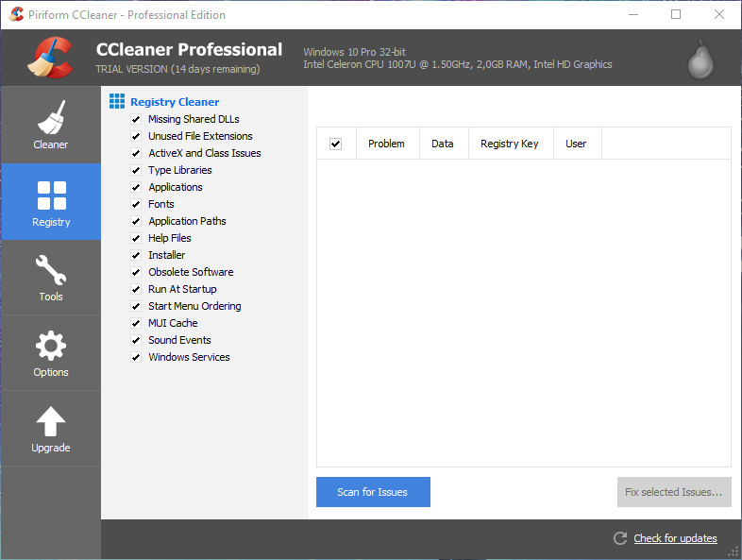Toggle Run At Startup checkbox
Image resolution: width=742 pixels, height=560 pixels.
click(x=136, y=289)
